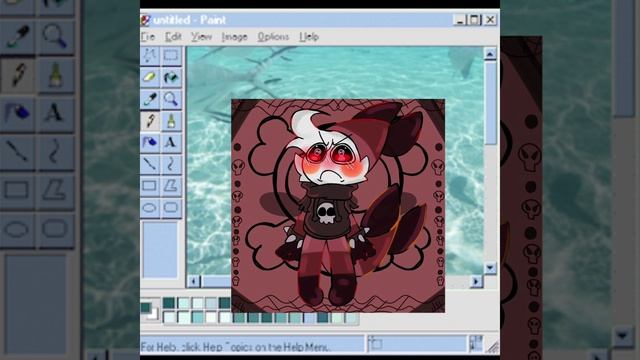Click the red chibi character artwork
The height and width of the screenshot is (360, 640).
point(338,206)
